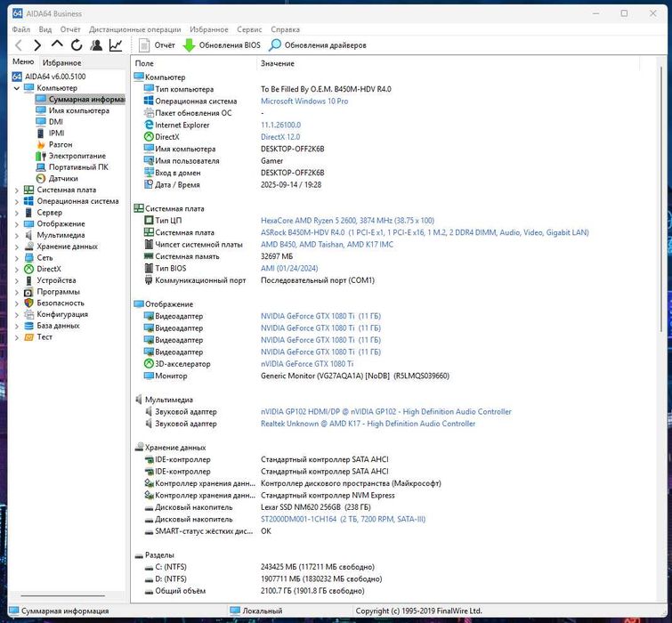672x623 pixels.
Task: Select the Internet Explorer row icon
Action: click(149, 125)
